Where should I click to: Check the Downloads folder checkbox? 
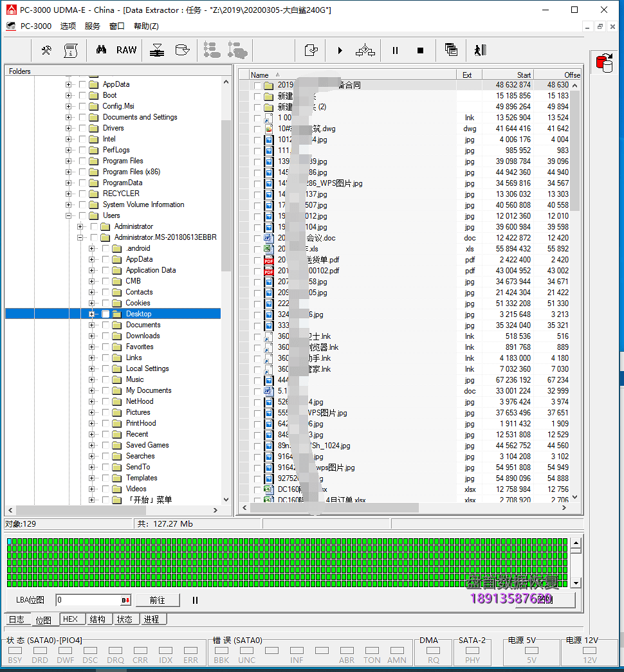coord(106,336)
